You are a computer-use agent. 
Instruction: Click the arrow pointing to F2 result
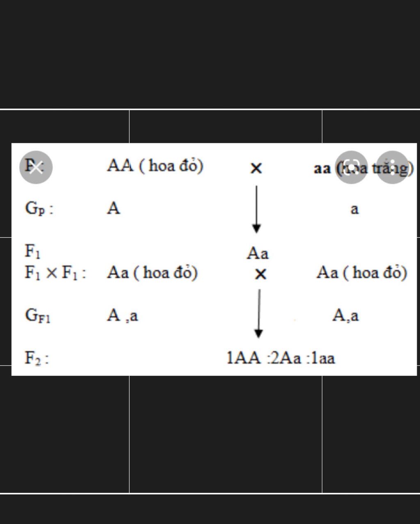click(x=258, y=313)
